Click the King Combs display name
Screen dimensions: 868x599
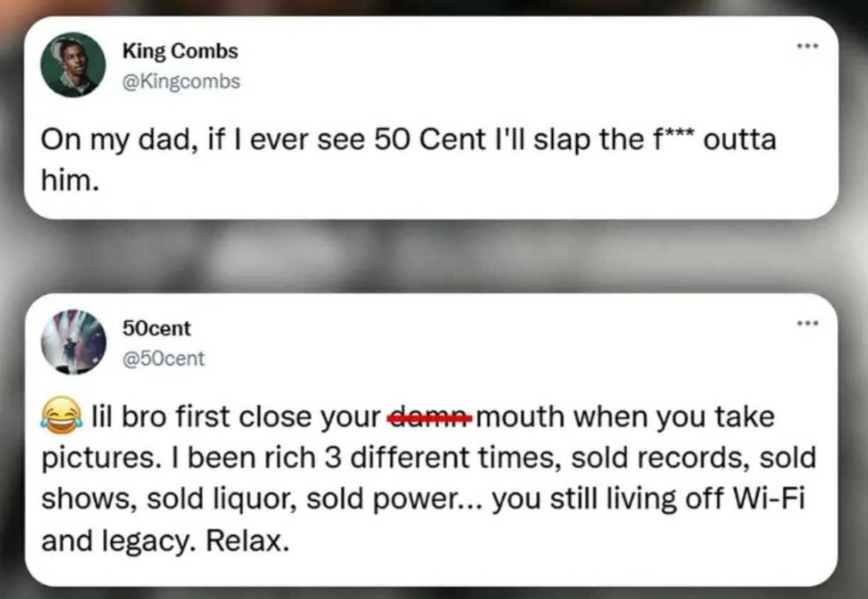(x=180, y=51)
